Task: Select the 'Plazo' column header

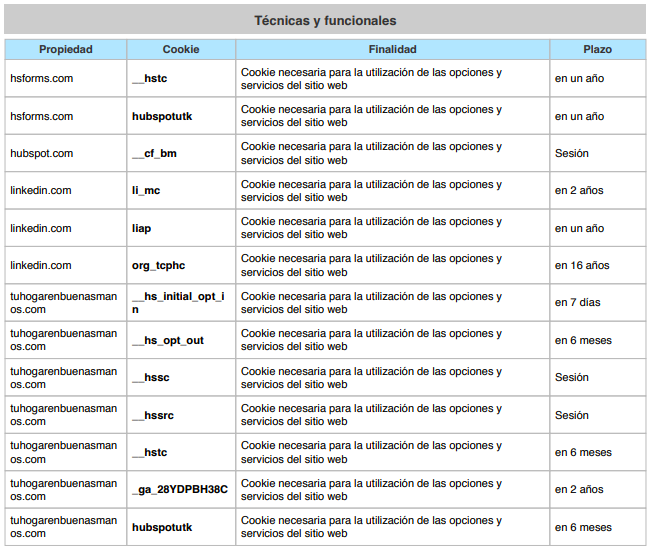Action: [x=597, y=49]
